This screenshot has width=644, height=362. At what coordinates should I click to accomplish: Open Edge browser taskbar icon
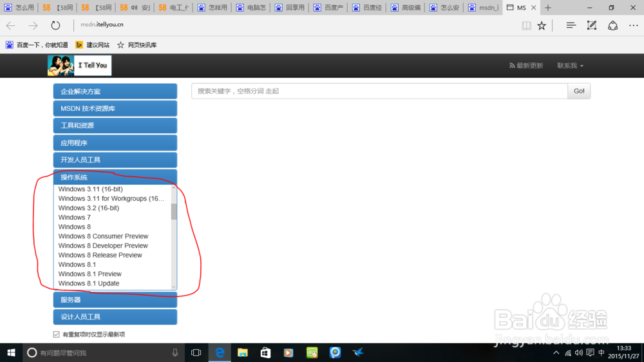point(220,352)
